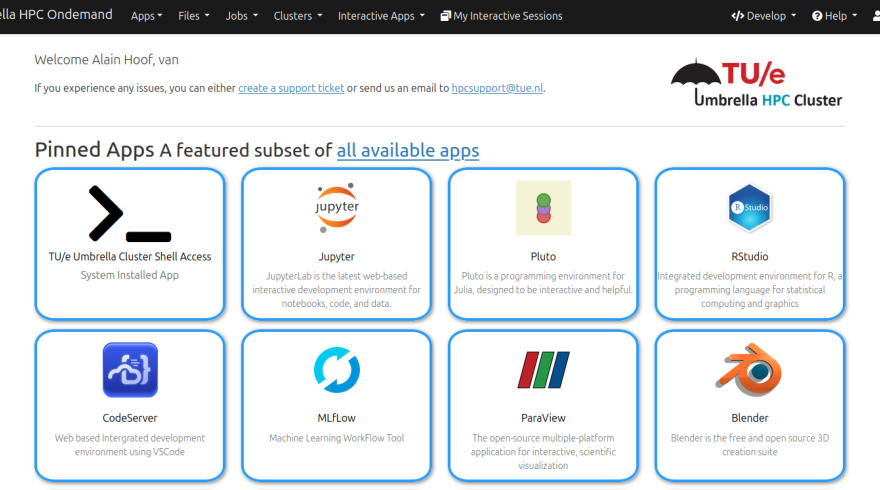880x490 pixels.
Task: Open the Files dropdown
Action: (193, 16)
